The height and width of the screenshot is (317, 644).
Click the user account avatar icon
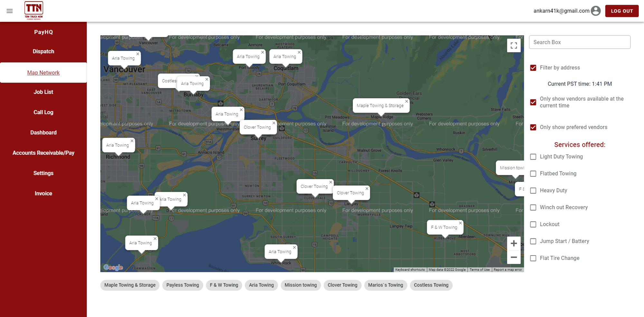point(596,11)
